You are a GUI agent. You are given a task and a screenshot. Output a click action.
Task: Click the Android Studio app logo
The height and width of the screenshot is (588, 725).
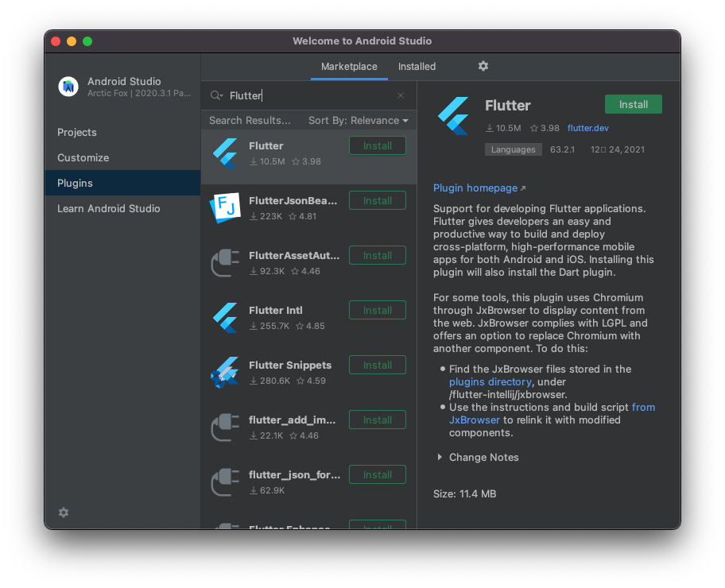tap(68, 87)
